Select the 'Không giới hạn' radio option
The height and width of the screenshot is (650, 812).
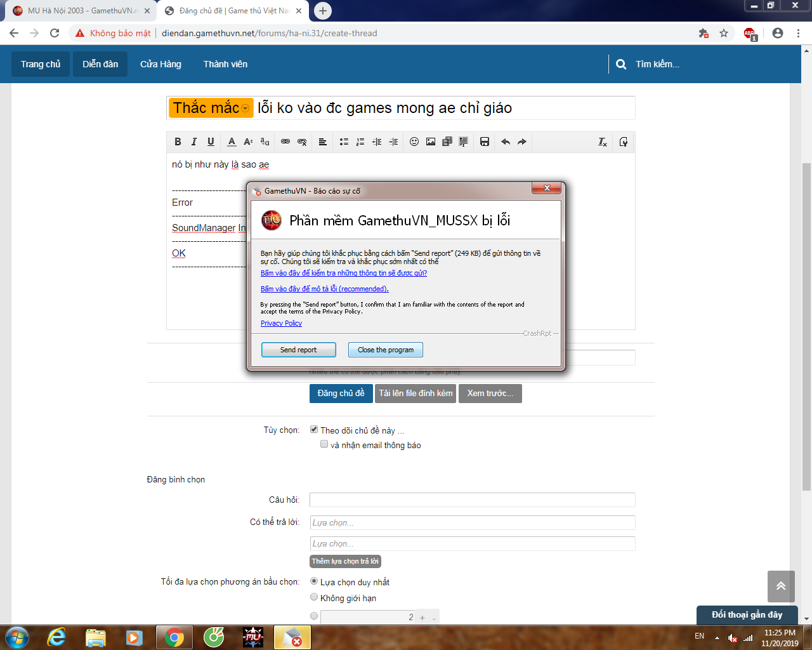click(x=314, y=597)
